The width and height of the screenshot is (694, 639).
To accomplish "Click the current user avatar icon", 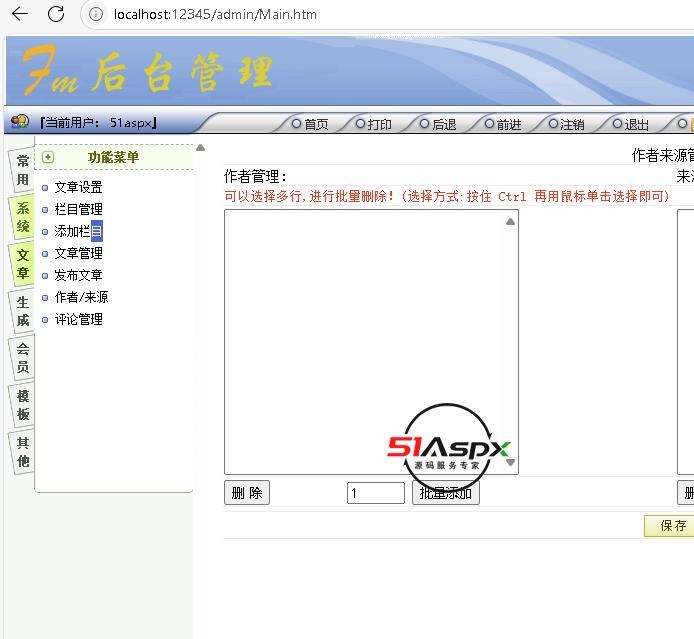I will (x=20, y=121).
